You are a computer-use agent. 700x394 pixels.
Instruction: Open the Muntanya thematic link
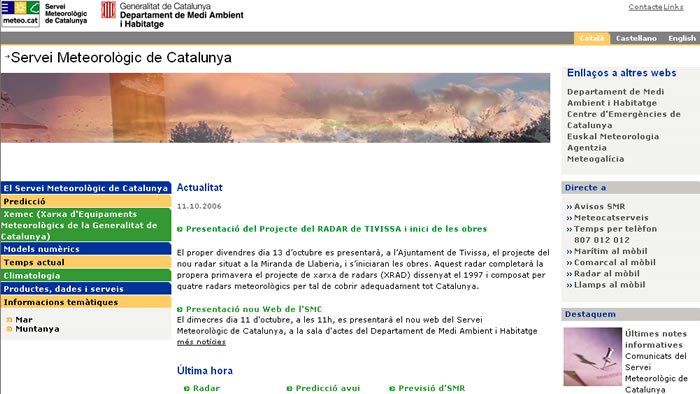[x=37, y=329]
